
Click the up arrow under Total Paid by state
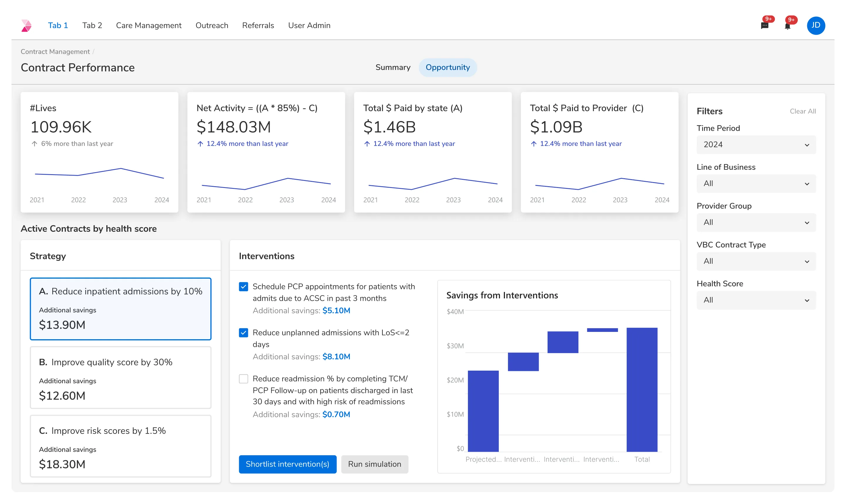(x=367, y=144)
